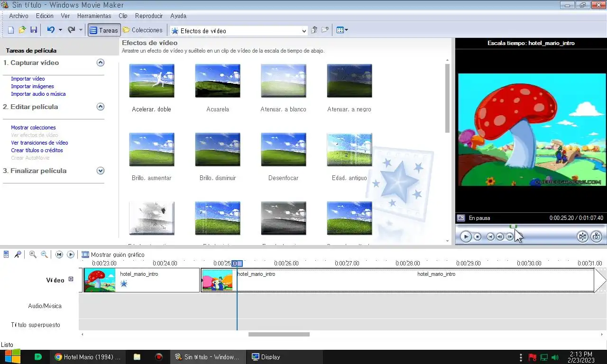This screenshot has height=364, width=607.
Task: Undo the last action
Action: (51, 30)
